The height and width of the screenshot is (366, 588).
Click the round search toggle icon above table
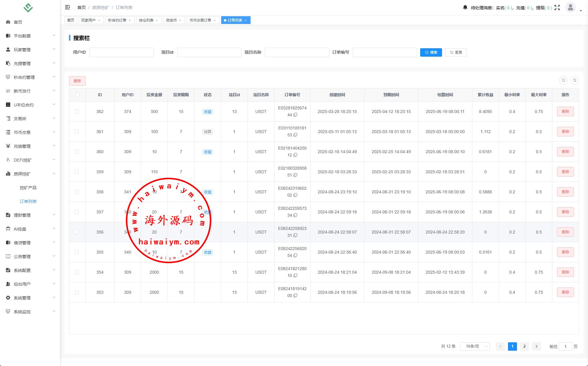pyautogui.click(x=563, y=80)
